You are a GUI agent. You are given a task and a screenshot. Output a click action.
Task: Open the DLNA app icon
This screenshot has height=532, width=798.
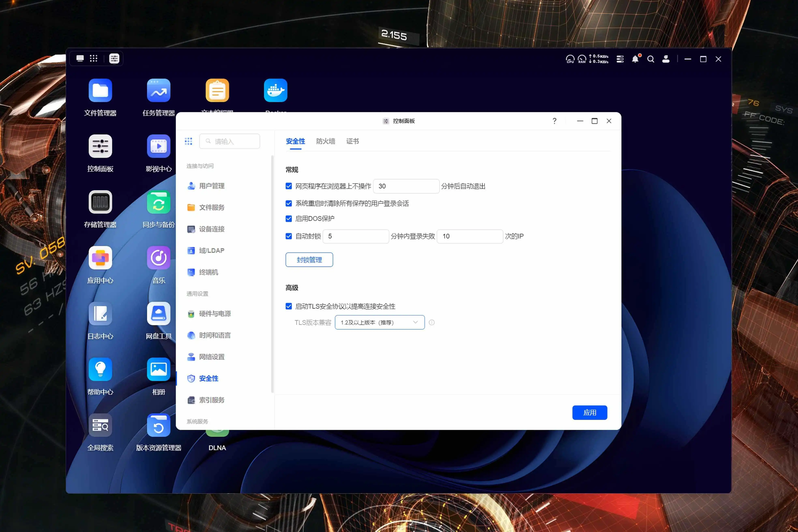point(217,433)
